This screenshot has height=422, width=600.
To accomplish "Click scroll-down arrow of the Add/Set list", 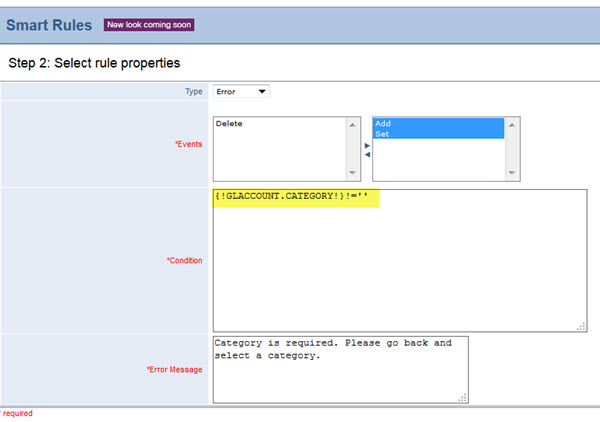I will (x=512, y=173).
